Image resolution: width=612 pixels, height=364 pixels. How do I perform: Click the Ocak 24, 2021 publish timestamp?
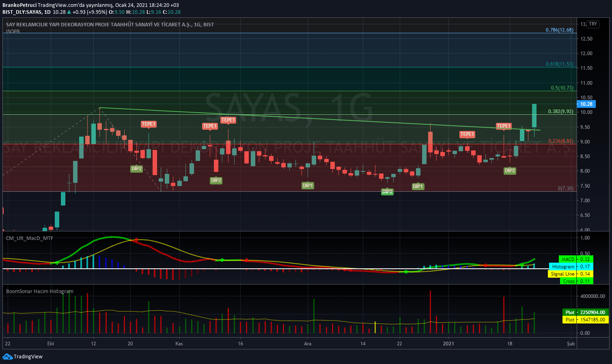click(147, 5)
